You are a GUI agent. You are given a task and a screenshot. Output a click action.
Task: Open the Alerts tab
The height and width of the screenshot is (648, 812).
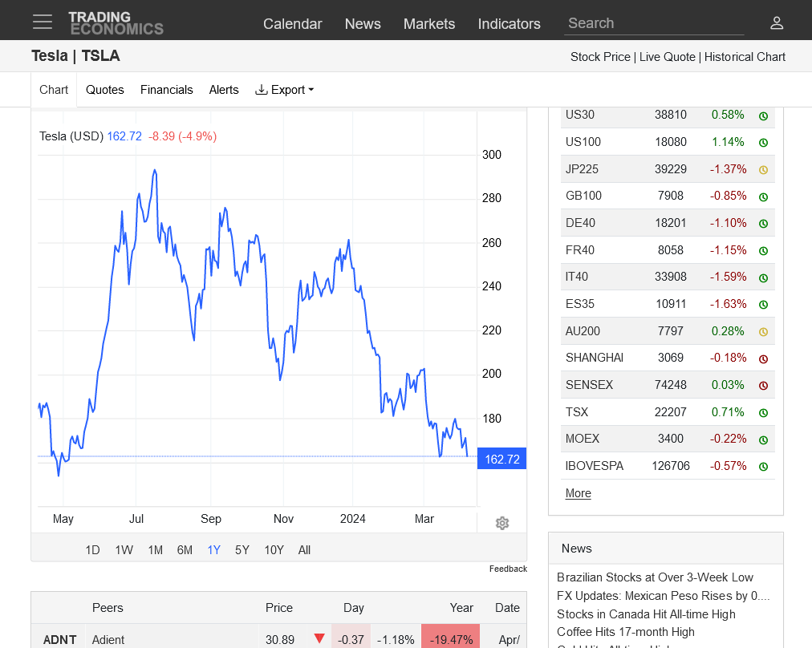[224, 90]
